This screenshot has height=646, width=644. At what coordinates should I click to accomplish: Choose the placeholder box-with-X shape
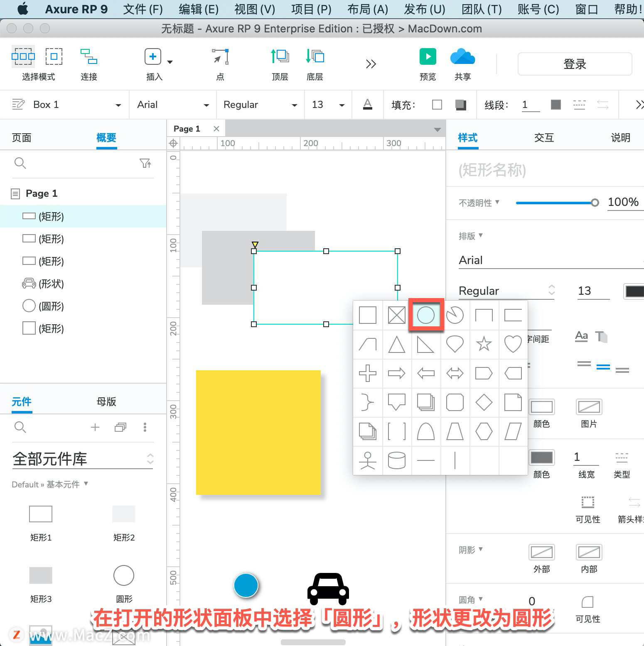[397, 315]
